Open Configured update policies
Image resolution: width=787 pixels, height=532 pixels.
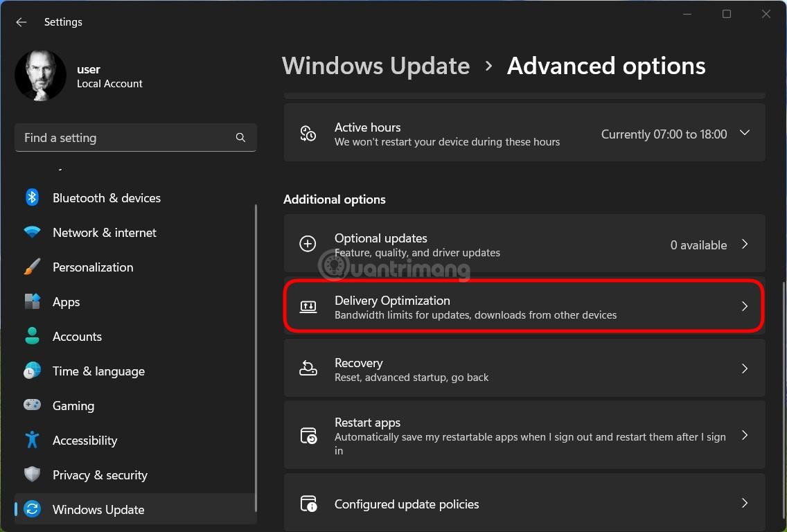coord(524,504)
